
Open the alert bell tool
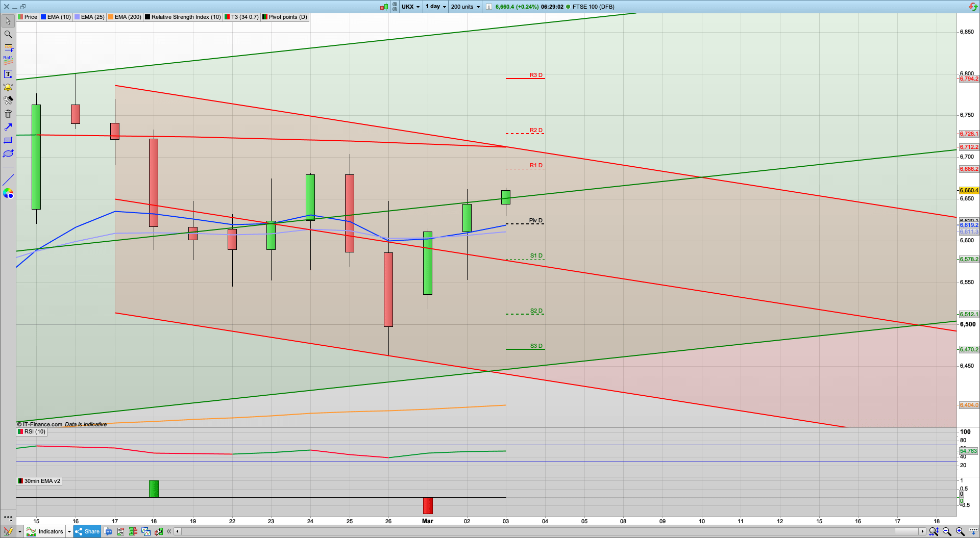(x=8, y=87)
